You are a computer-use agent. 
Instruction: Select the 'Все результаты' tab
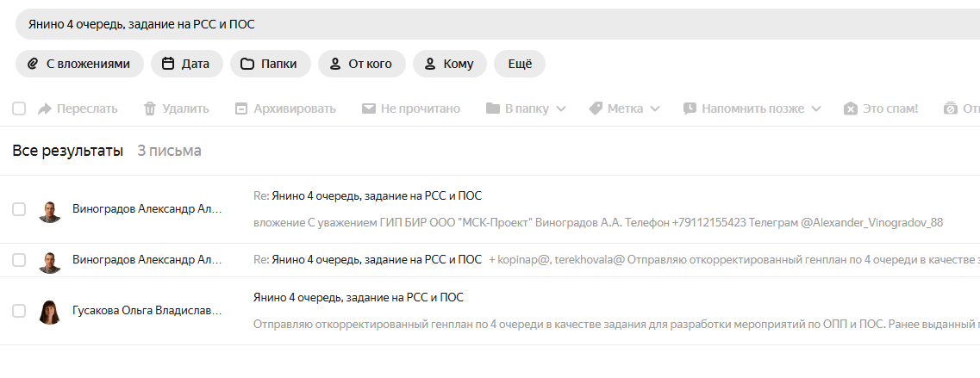[67, 151]
